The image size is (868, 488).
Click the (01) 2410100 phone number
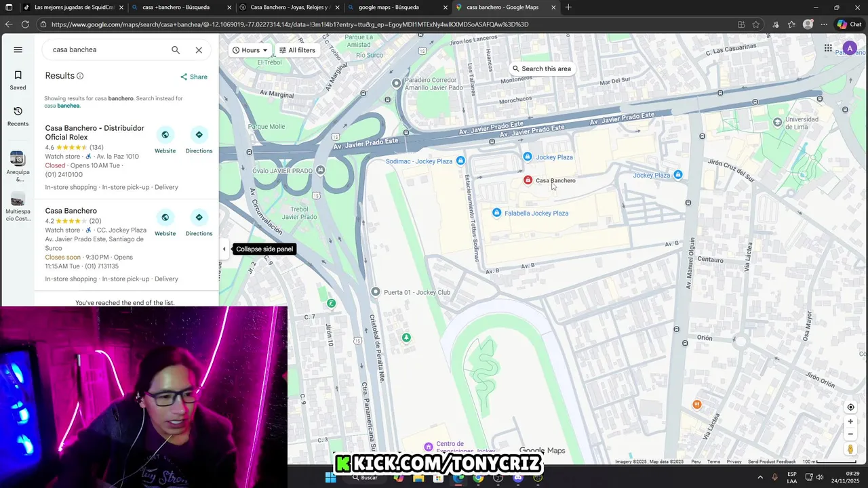(64, 175)
